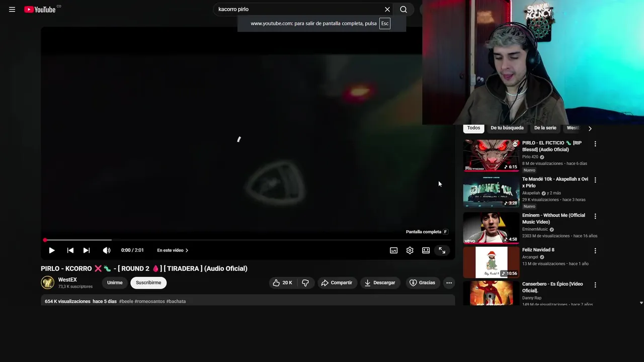Select the 'De la serie' chip
The width and height of the screenshot is (644, 362).
(x=545, y=128)
